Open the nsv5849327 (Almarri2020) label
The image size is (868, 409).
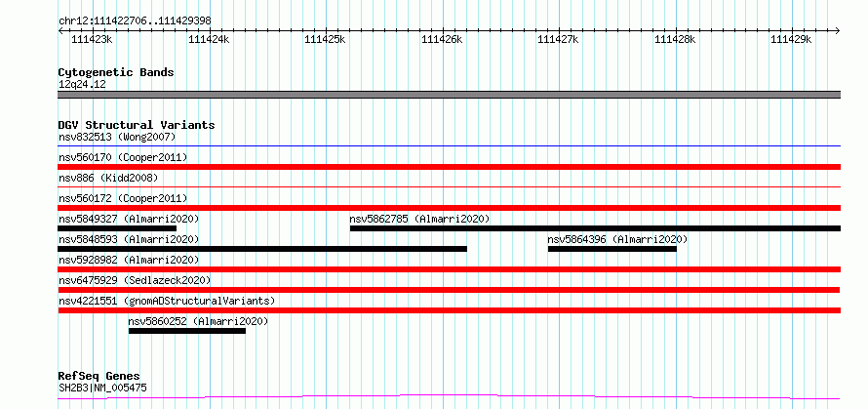point(129,219)
